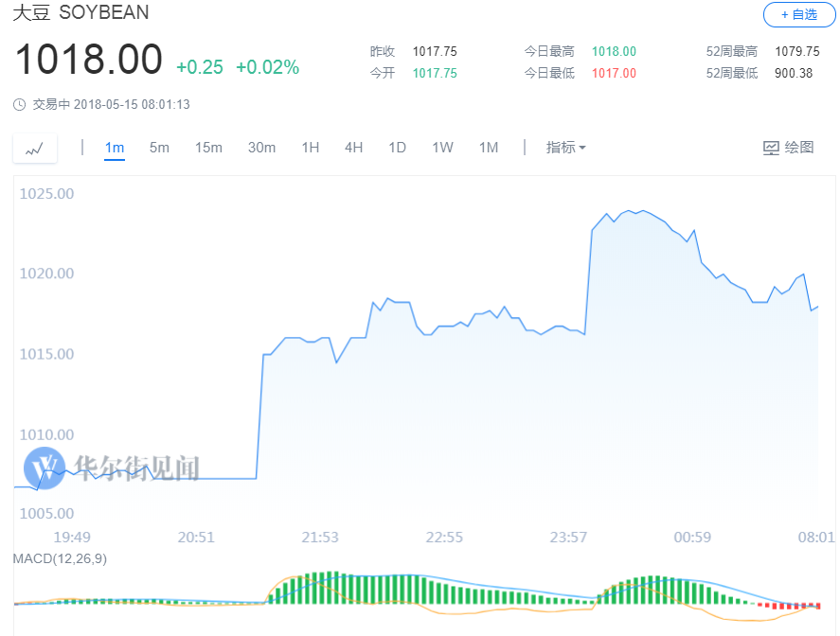The height and width of the screenshot is (636, 840).
Task: Click the 大豆 SOYBEAN title
Action: pyautogui.click(x=80, y=13)
